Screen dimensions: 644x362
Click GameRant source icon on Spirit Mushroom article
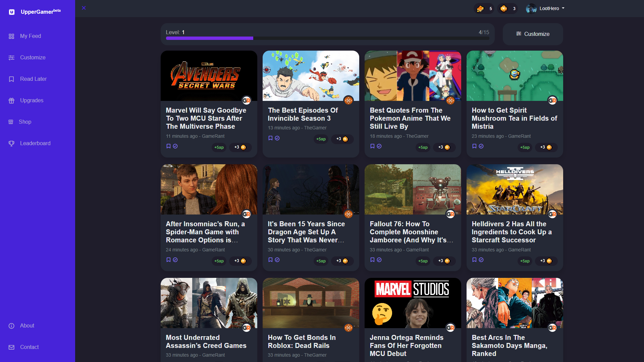click(x=552, y=100)
